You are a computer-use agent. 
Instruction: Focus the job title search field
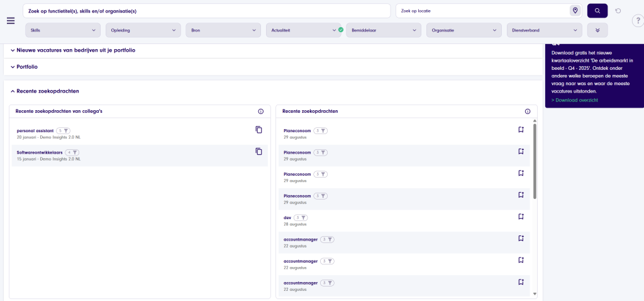tap(208, 11)
